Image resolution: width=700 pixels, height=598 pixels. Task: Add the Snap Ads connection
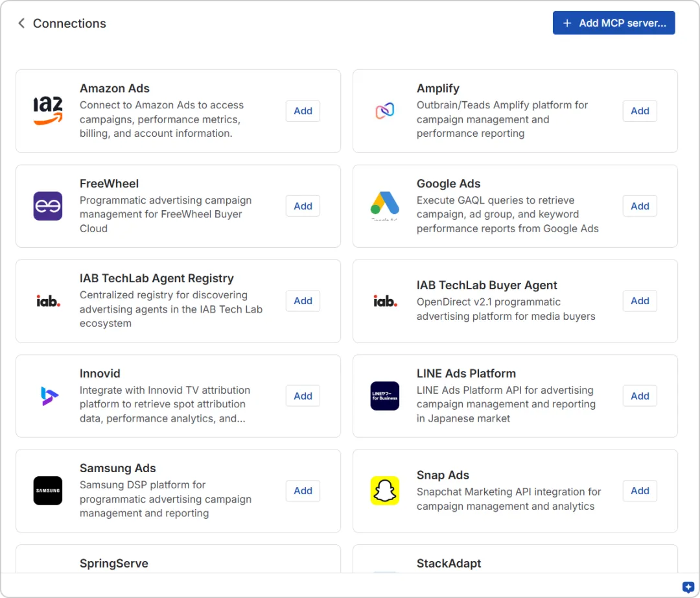click(640, 491)
